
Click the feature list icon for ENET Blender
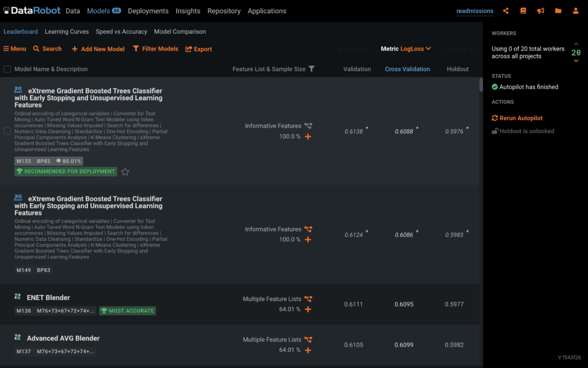click(308, 299)
